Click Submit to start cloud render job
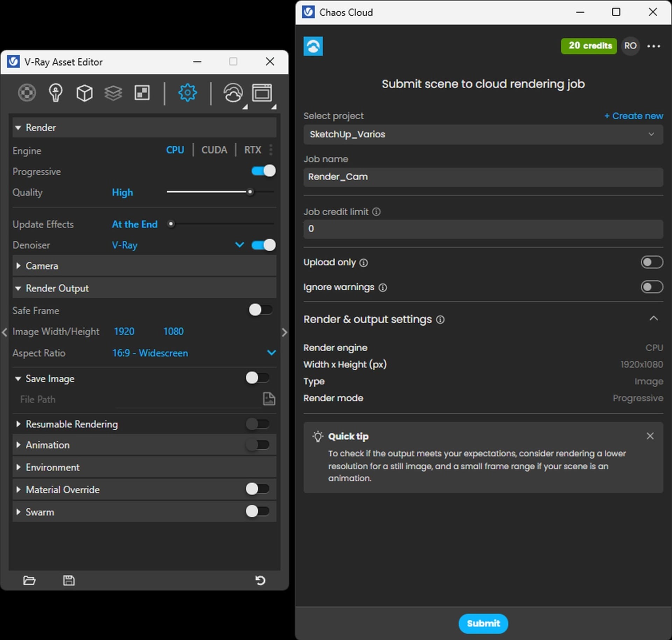This screenshot has width=672, height=640. click(x=482, y=623)
